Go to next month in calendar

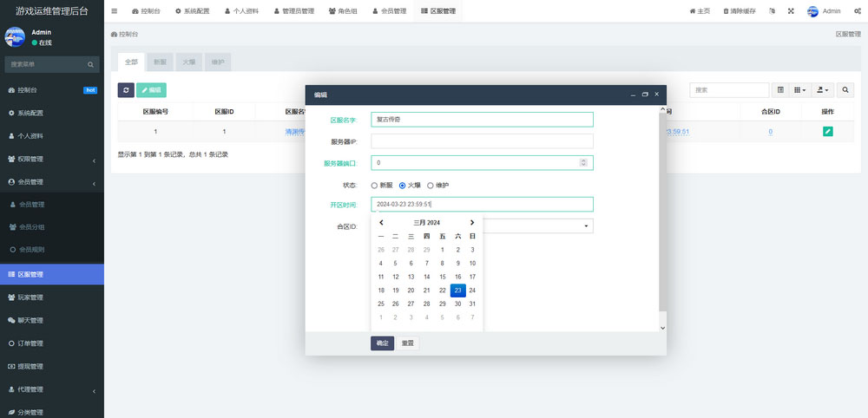tap(472, 223)
